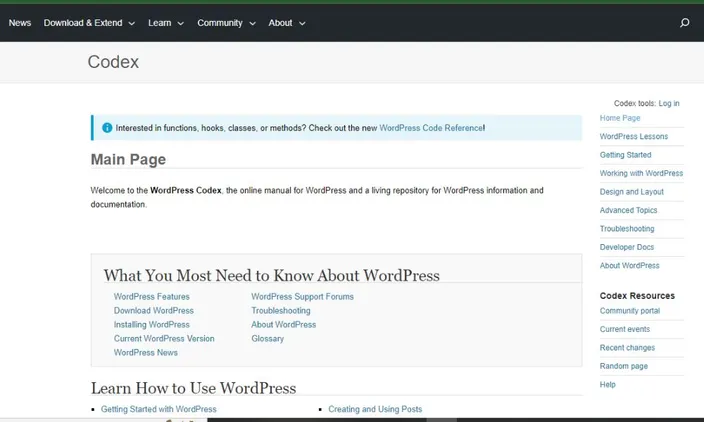Follow the WordPress Code Reference link
Image resolution: width=704 pixels, height=422 pixels.
[x=431, y=128]
